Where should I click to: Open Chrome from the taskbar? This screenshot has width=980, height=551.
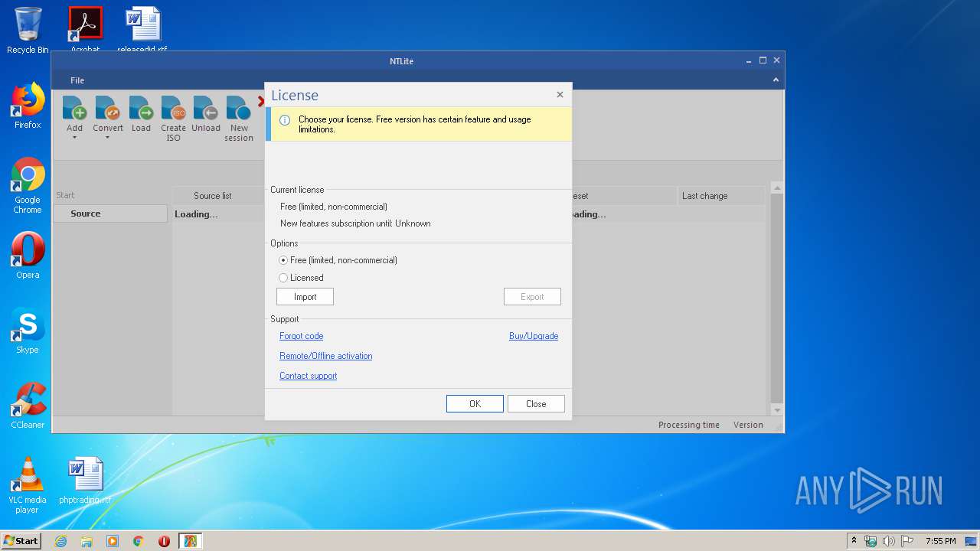[x=139, y=541]
